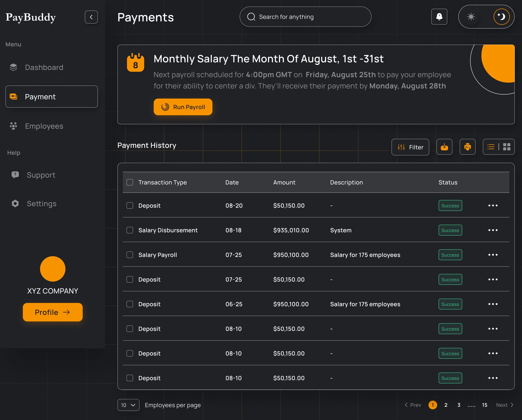Open the Filter panel for payments

tap(410, 147)
